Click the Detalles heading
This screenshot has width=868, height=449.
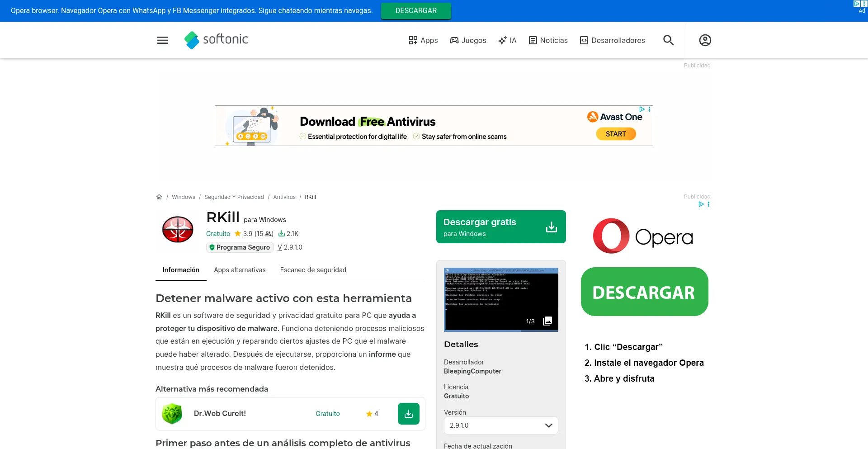point(461,345)
